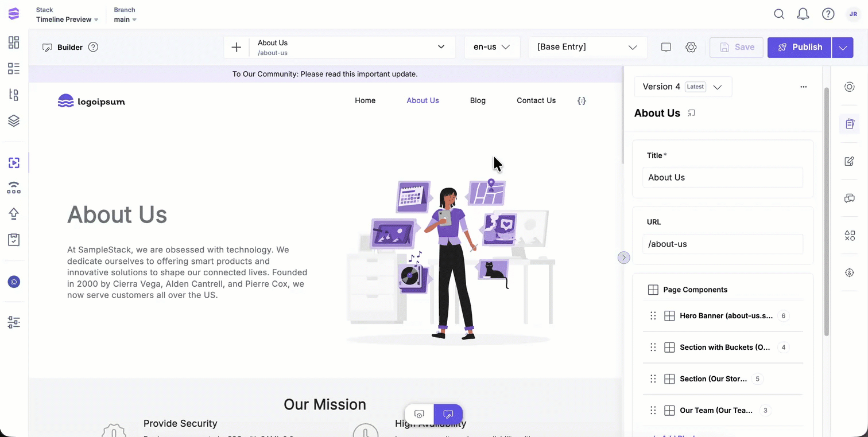Viewport: 868px width, 437px height.
Task: Open the Tasks clipboard icon in sidebar
Action: [14, 240]
